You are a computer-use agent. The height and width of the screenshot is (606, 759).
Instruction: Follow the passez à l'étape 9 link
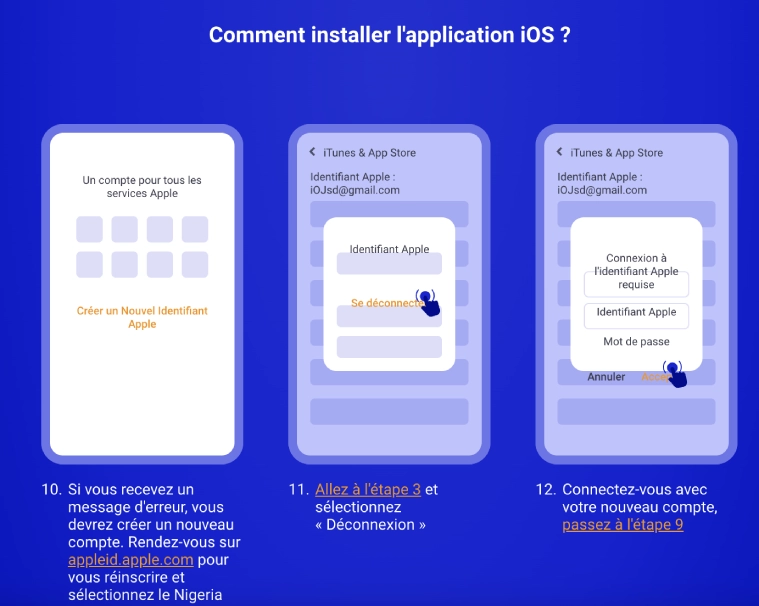(x=622, y=525)
